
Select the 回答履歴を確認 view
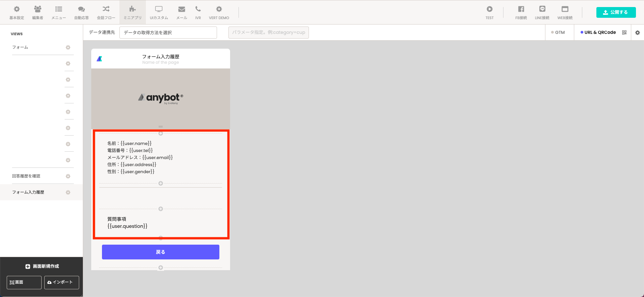26,176
